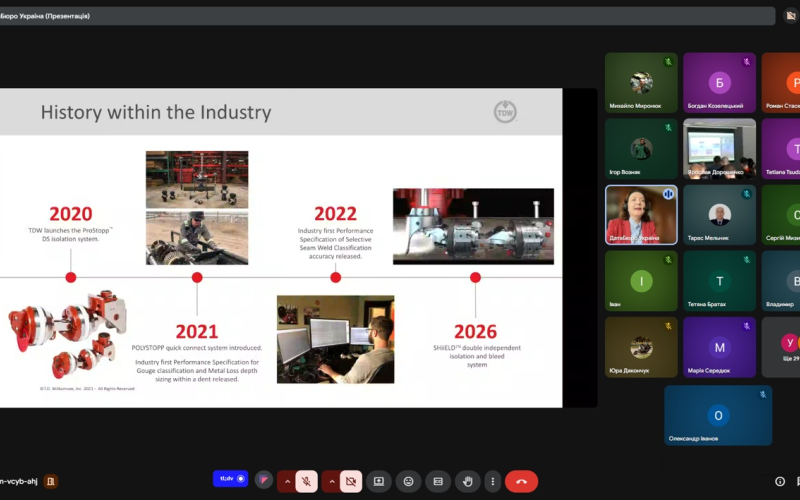Open the three-dot More options menu

[x=492, y=481]
